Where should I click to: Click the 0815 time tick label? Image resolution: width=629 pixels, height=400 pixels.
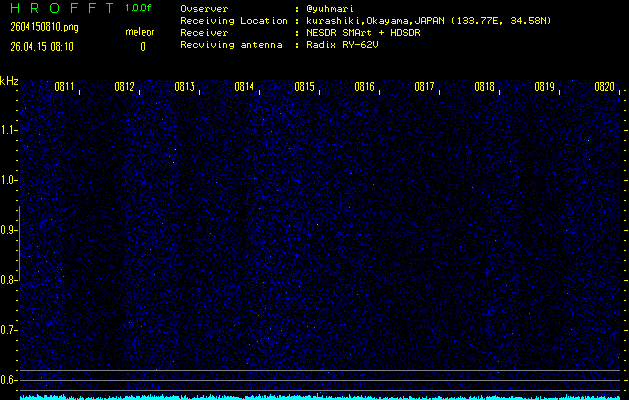pos(304,87)
